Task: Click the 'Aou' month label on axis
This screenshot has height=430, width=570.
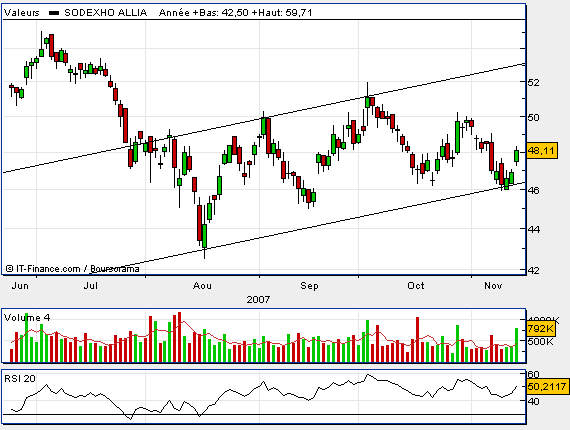Action: point(202,286)
